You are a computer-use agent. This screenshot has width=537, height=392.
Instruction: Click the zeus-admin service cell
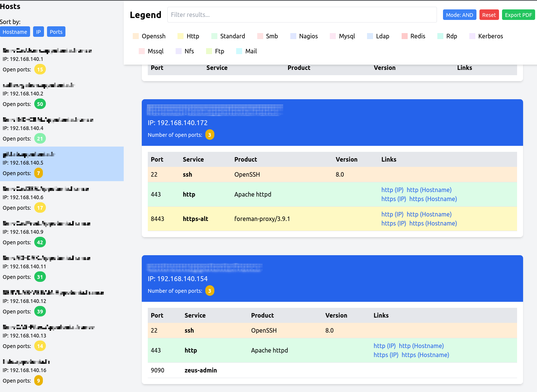201,370
